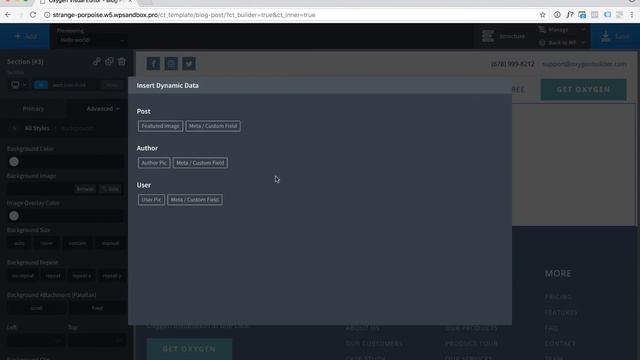Click the Save button in Oxygen toolbar
Screen dimensions: 640x360
[x=615, y=36]
